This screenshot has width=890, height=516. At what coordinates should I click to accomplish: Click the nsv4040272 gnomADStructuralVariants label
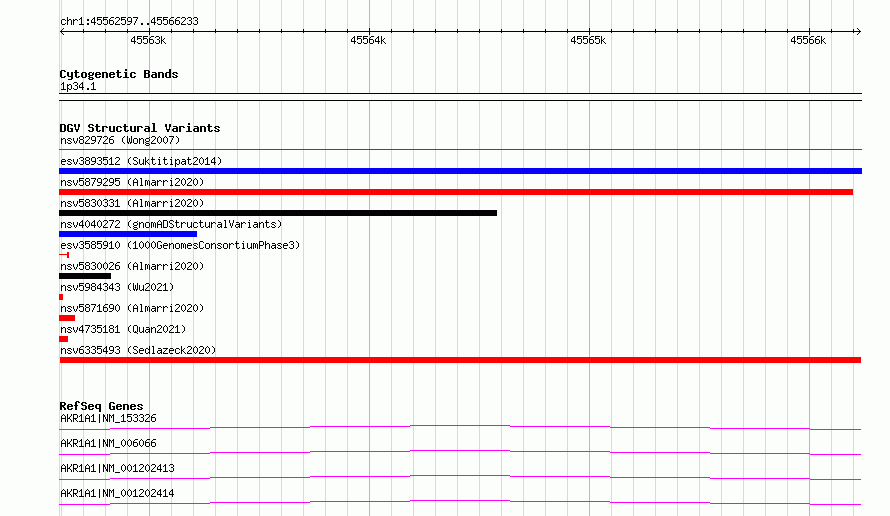171,224
